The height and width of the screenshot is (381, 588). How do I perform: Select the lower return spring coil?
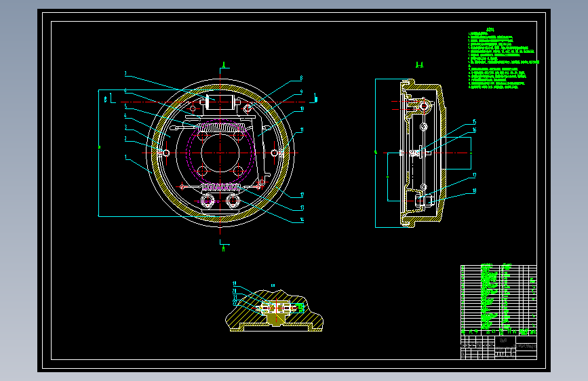221,186
